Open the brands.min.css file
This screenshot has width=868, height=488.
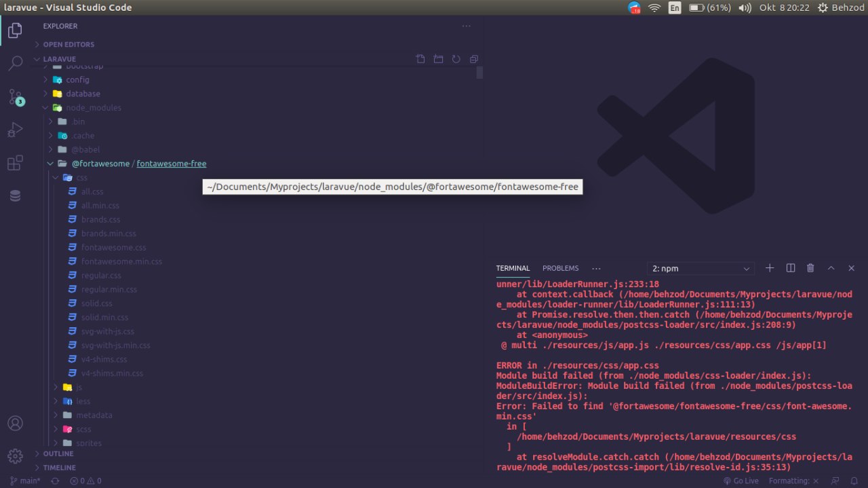108,233
